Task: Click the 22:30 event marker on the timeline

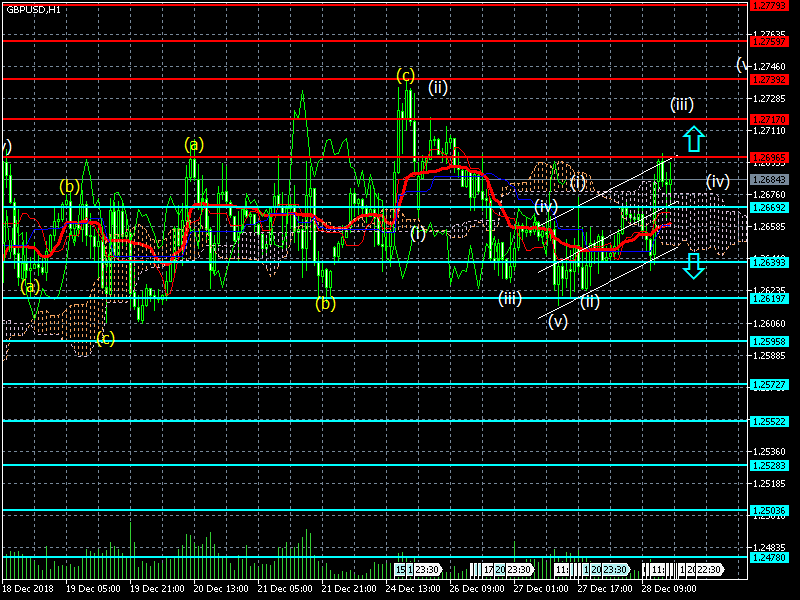Action: coord(708,569)
